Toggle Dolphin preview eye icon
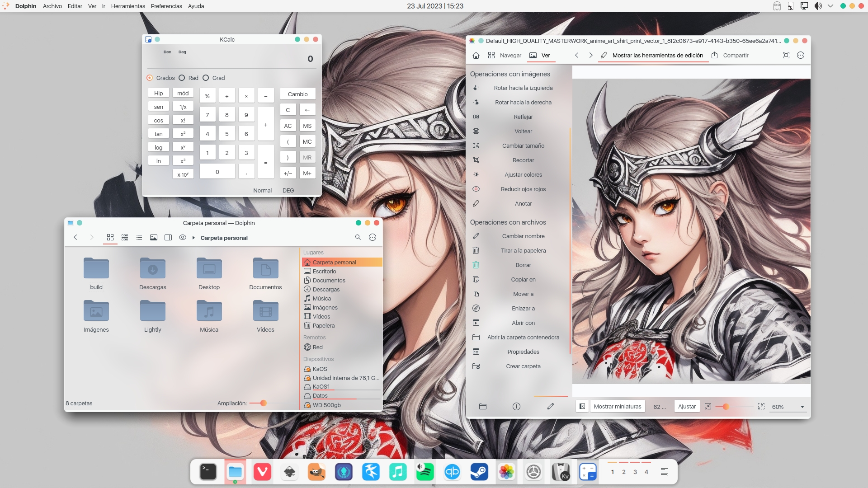Image resolution: width=868 pixels, height=488 pixels. pos(183,237)
